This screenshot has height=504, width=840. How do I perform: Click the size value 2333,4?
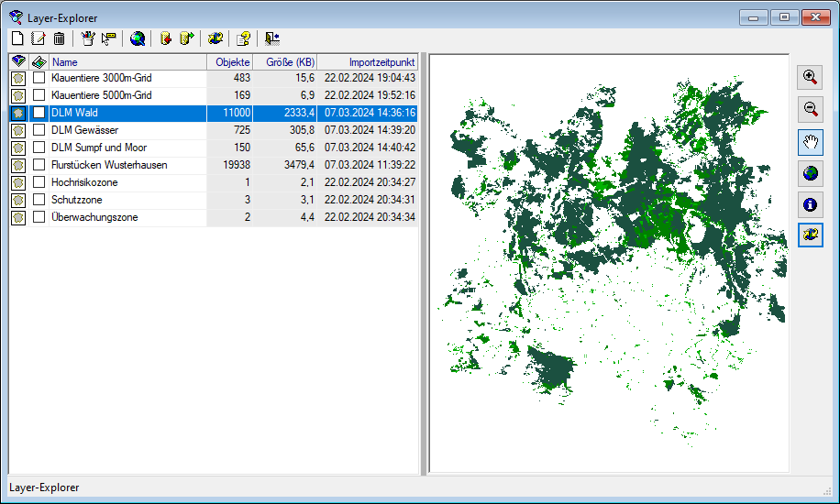click(299, 113)
